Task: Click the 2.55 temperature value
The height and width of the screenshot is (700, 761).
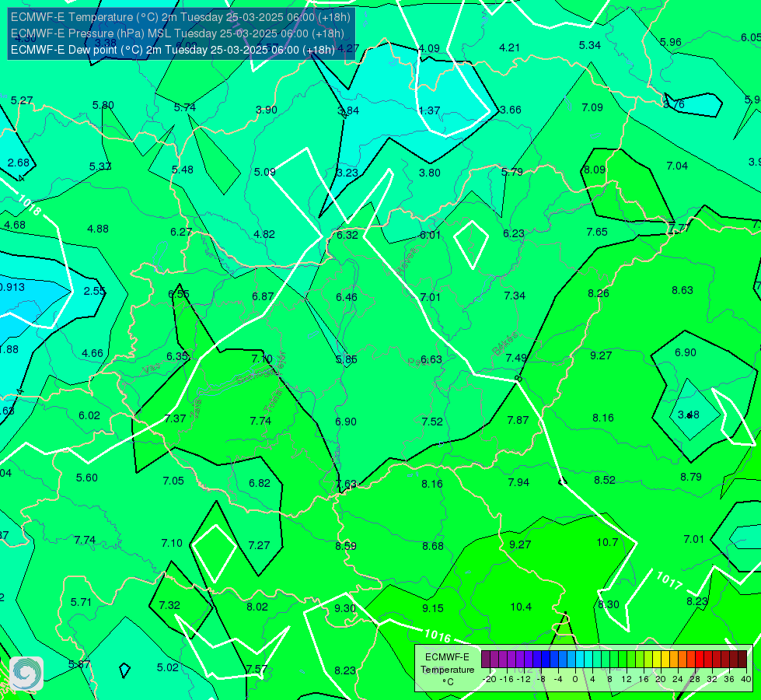Action: point(94,291)
